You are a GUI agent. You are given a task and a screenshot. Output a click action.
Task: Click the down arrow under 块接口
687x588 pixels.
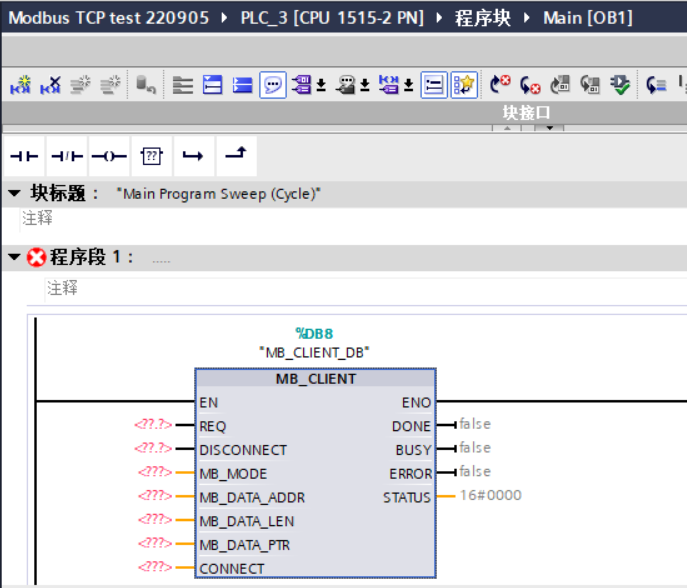tap(549, 128)
